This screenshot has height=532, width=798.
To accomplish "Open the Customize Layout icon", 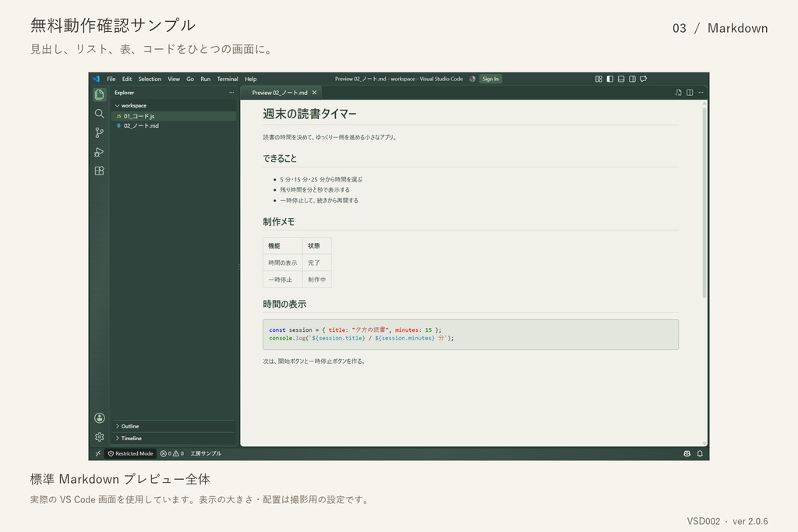I will click(598, 79).
